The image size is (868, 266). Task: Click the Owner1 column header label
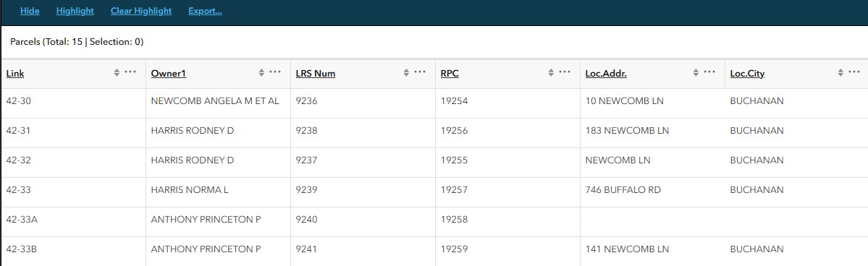click(169, 74)
